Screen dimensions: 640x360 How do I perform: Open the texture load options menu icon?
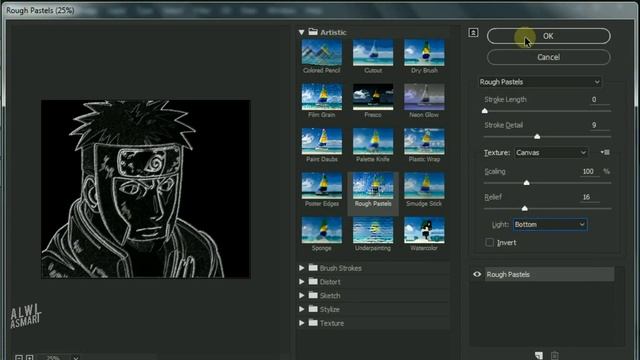point(605,152)
